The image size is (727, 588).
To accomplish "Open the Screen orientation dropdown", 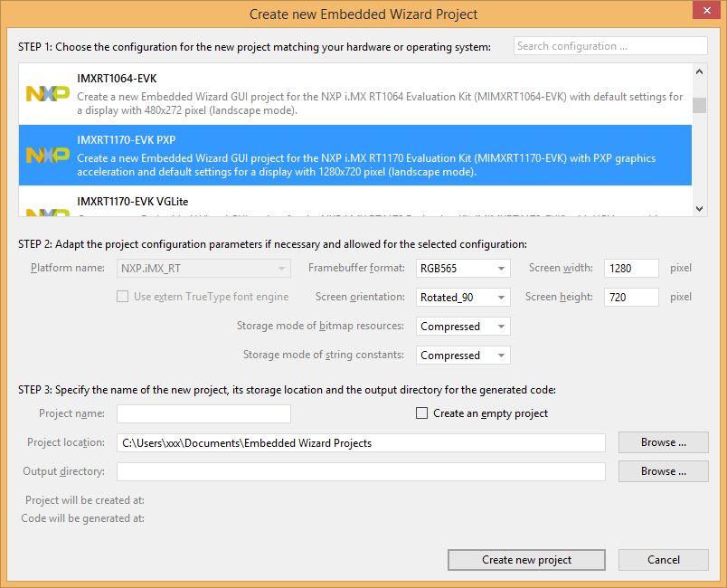I will tap(463, 297).
